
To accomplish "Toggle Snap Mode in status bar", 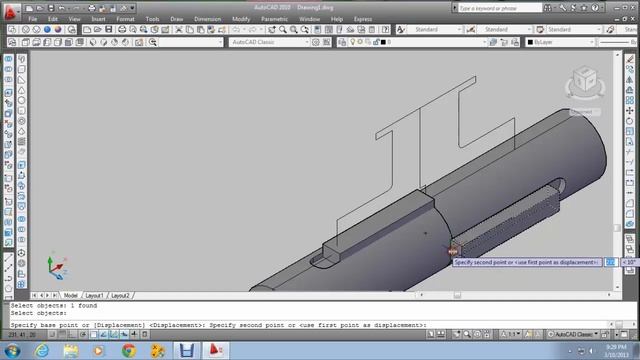I will pyautogui.click(x=52, y=334).
